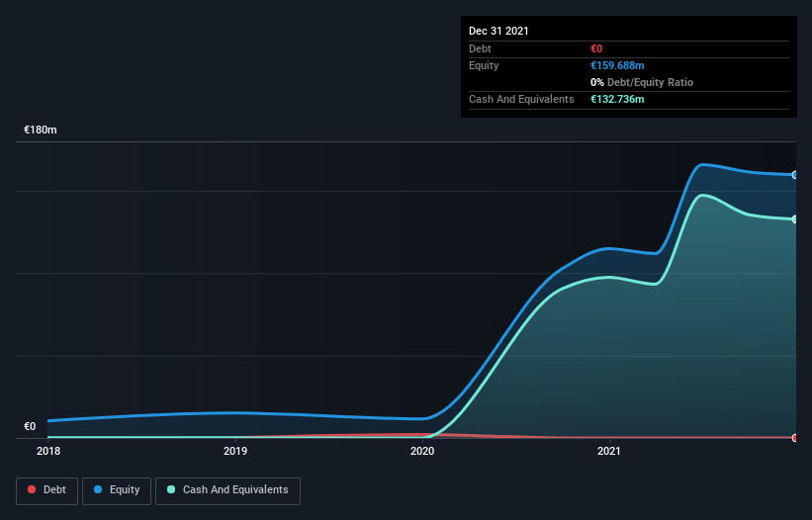Click the 0% Debt/Equity Ratio text

[x=642, y=82]
